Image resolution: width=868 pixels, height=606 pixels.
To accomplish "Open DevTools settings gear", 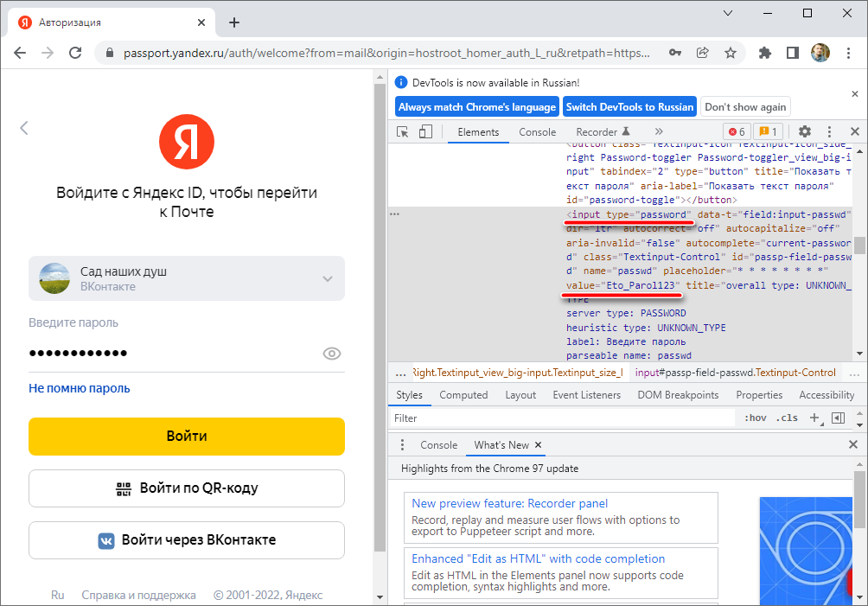I will [805, 131].
